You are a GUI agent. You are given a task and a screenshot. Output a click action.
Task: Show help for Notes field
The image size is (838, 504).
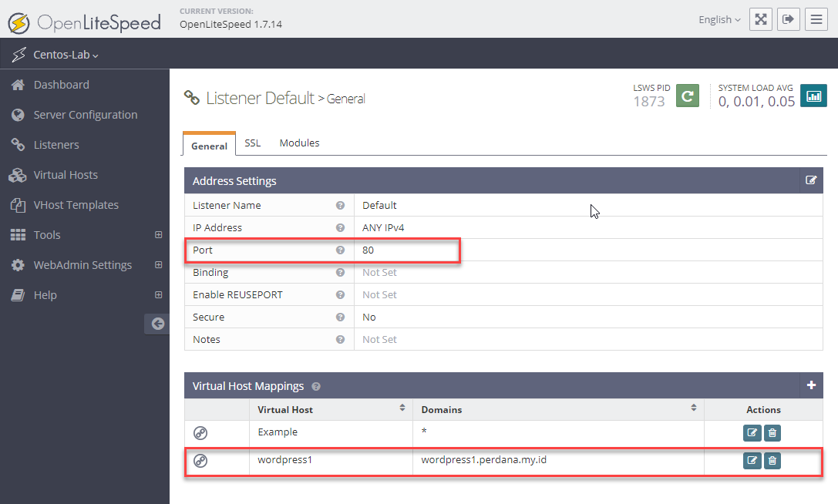coord(340,340)
